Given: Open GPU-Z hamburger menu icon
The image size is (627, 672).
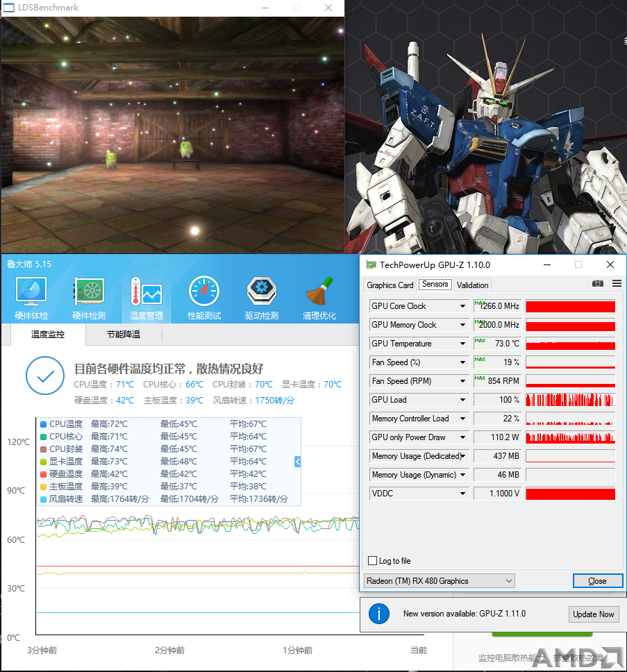Looking at the screenshot, I should tap(617, 283).
